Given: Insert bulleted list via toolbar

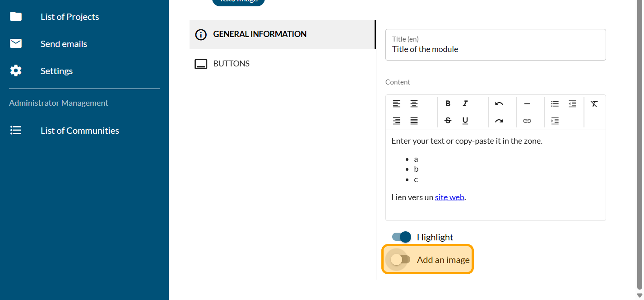Looking at the screenshot, I should 555,103.
